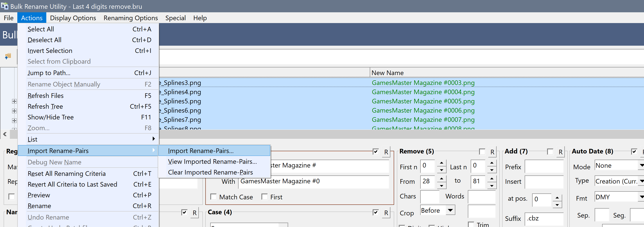Click Revert All Criteria to Last Saved
This screenshot has width=644, height=227.
point(88,184)
